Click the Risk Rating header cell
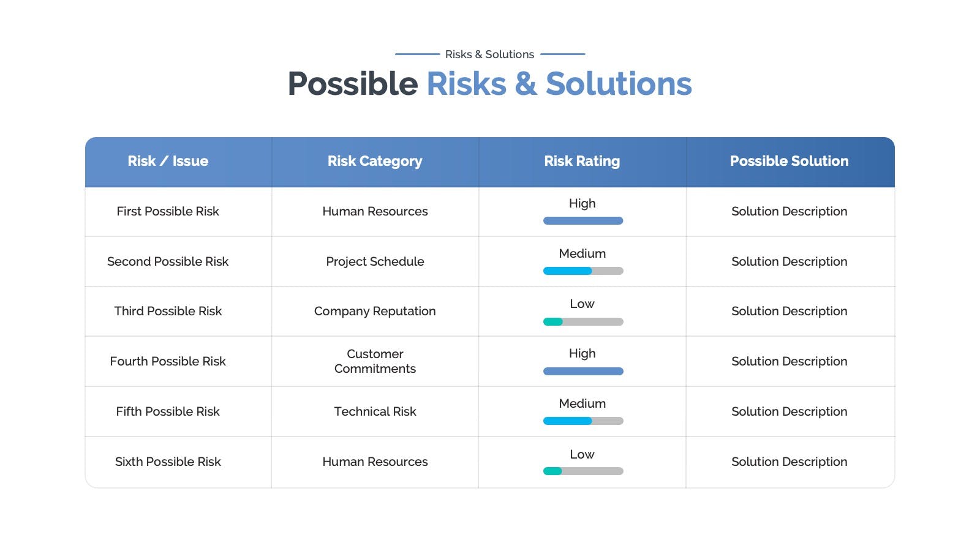Image resolution: width=980 pixels, height=551 pixels. [582, 161]
